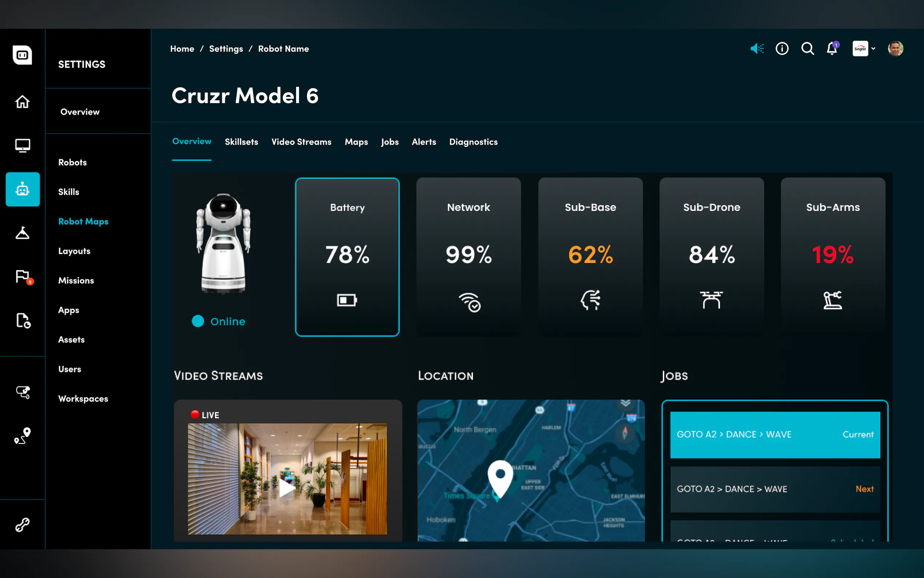Select the robot icon in sidebar
The width and height of the screenshot is (924, 578).
[23, 189]
